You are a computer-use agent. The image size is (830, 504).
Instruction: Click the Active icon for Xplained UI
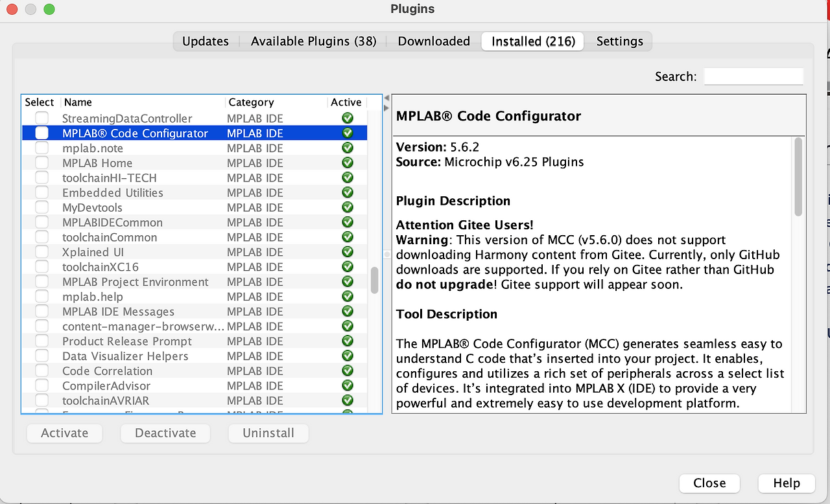[348, 252]
